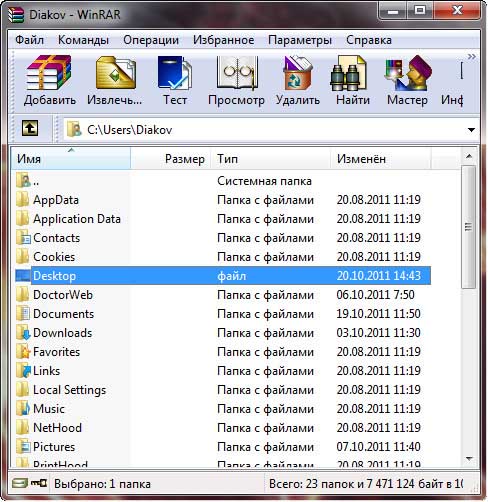Image resolution: width=488 pixels, height=502 pixels.
Task: Click the NetHood folder icon
Action: tap(23, 428)
